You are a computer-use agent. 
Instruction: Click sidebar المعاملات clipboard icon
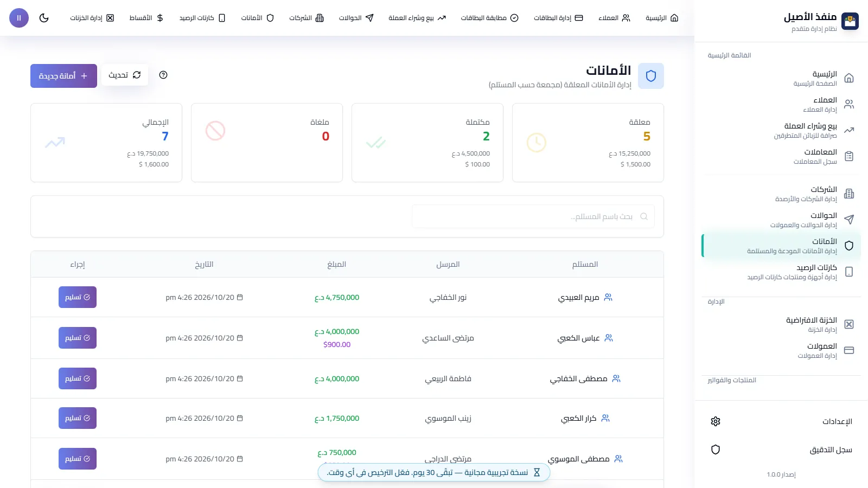point(849,156)
